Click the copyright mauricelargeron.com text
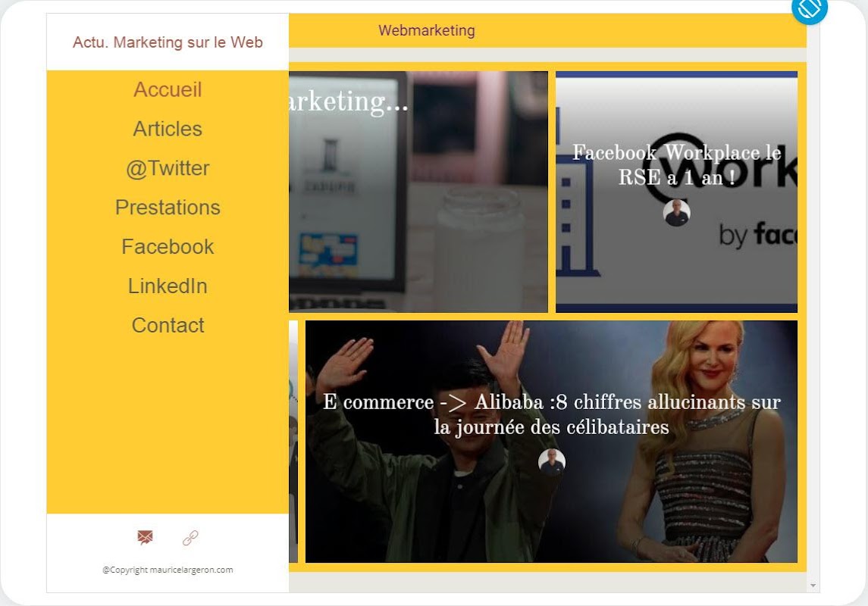 [168, 570]
